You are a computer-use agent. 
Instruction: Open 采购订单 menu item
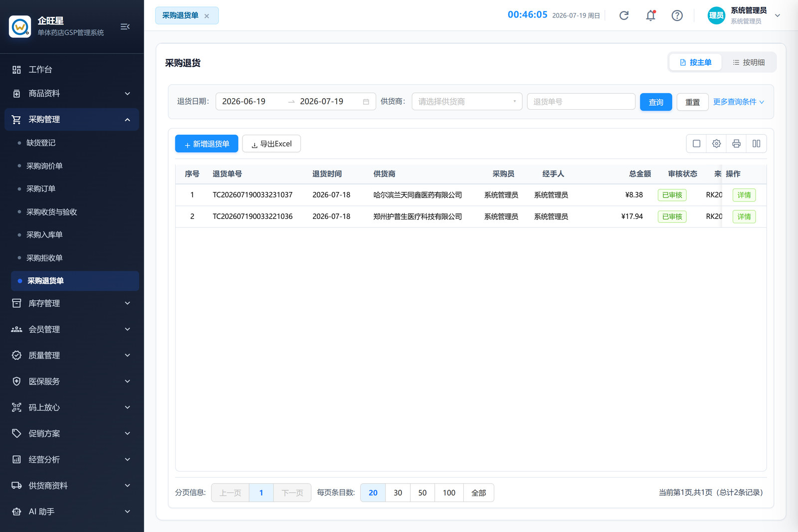[41, 189]
